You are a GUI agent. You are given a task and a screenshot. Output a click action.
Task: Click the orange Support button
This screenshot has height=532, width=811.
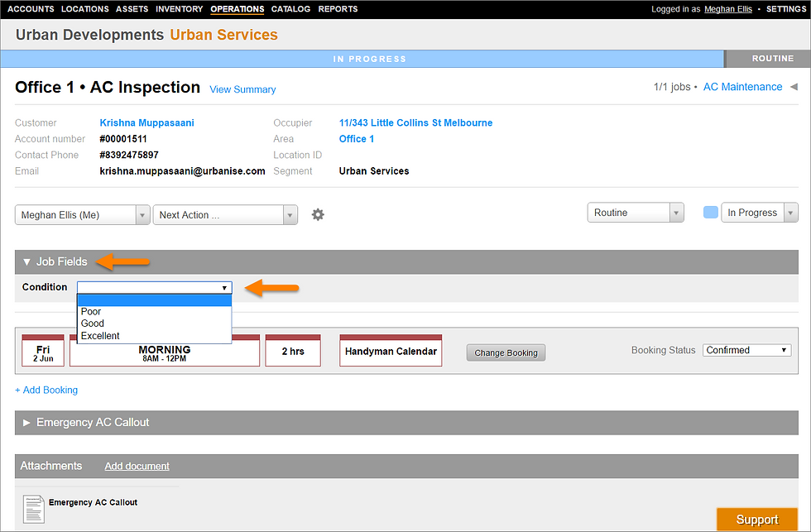click(x=757, y=519)
